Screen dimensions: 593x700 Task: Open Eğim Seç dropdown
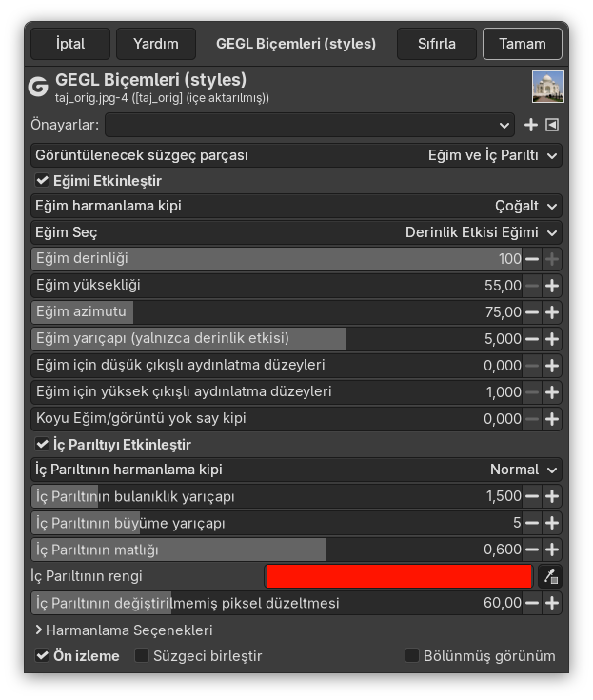[x=296, y=232]
